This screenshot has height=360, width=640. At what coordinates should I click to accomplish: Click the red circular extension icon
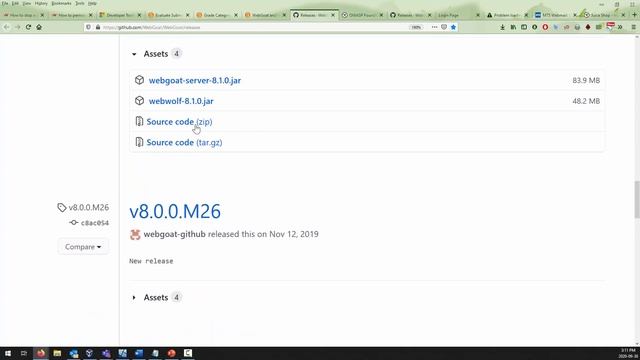tap(545, 27)
